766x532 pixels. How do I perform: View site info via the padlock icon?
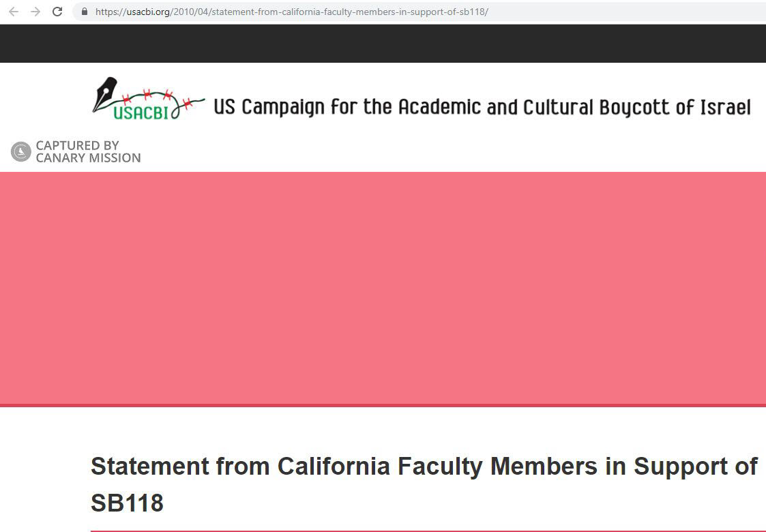pos(85,12)
